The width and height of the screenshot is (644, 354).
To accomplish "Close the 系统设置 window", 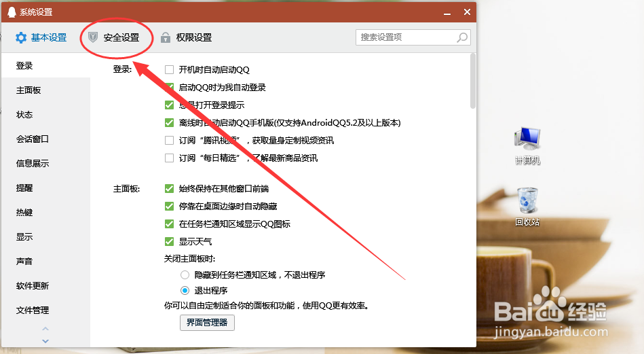I will click(x=467, y=12).
